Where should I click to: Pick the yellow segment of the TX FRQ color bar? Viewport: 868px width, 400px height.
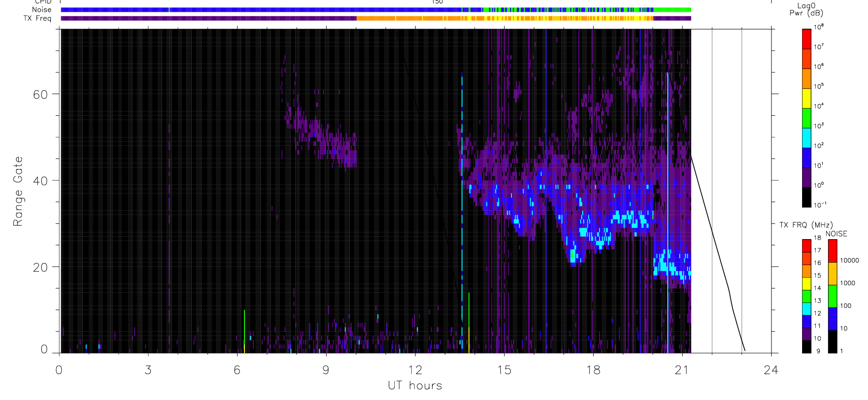[x=806, y=284]
